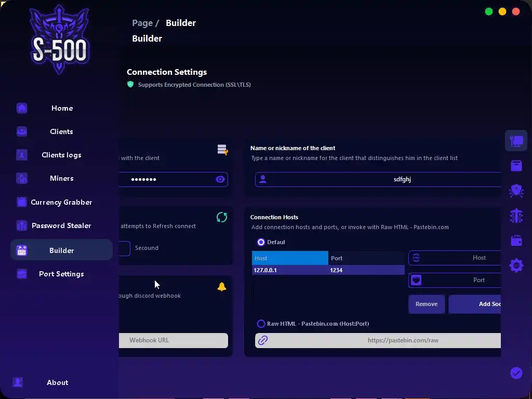
Task: Click the red window control dot
Action: (516, 11)
